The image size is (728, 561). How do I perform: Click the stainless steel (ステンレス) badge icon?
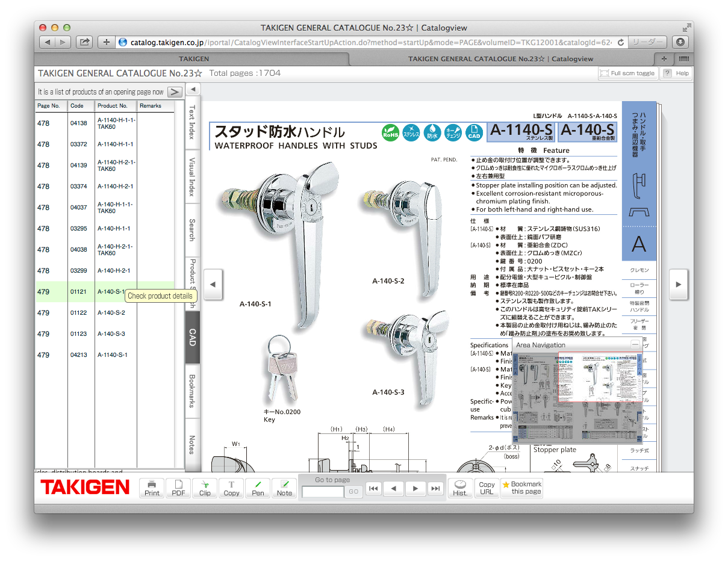tap(411, 133)
